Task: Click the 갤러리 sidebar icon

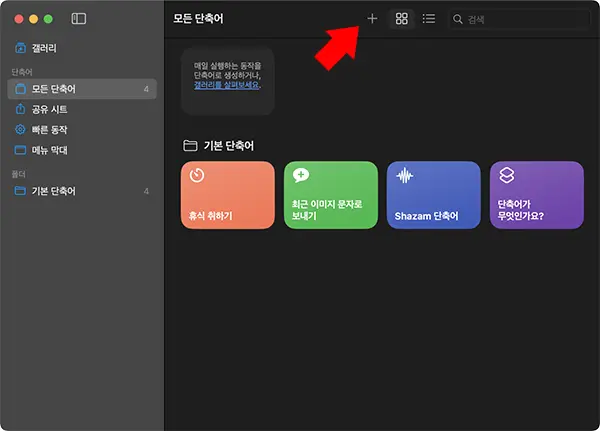Action: (20, 48)
